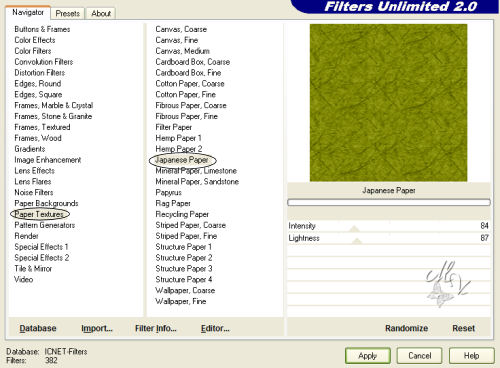Viewport: 500px width, 368px height.
Task: Select Hemp Paper 2 filter
Action: coord(179,149)
